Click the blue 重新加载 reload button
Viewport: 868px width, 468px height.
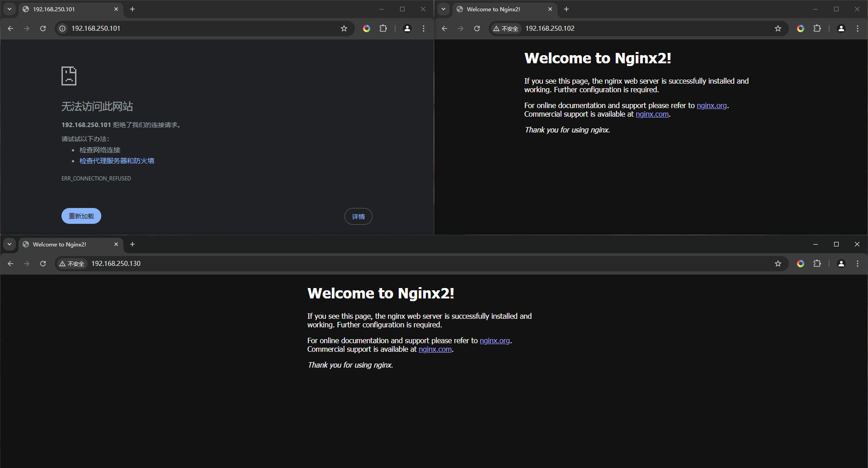coord(81,216)
